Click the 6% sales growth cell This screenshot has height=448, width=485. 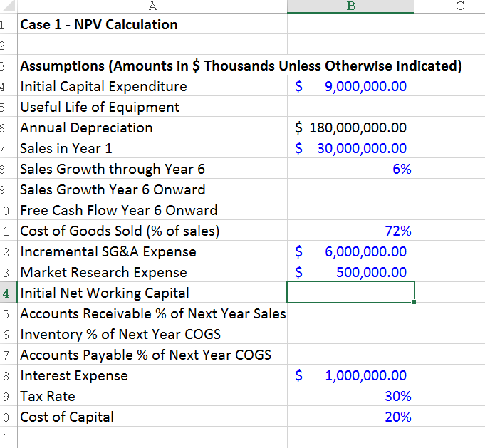(350, 169)
